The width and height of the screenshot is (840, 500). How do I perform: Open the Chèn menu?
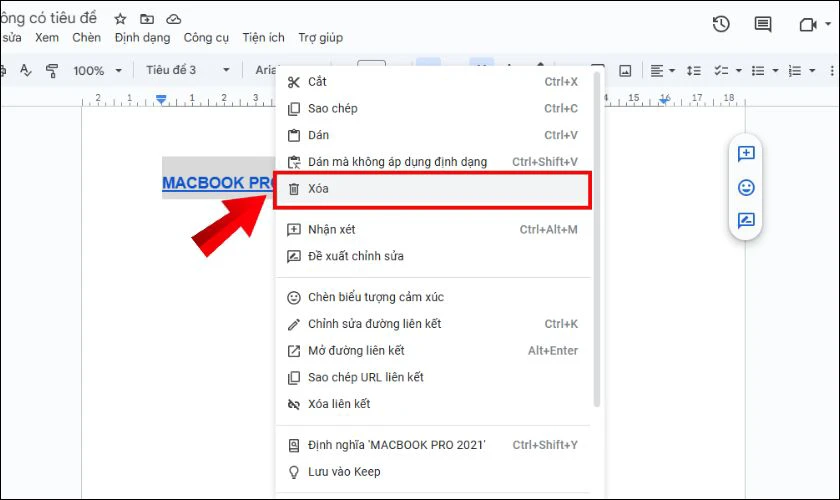87,38
